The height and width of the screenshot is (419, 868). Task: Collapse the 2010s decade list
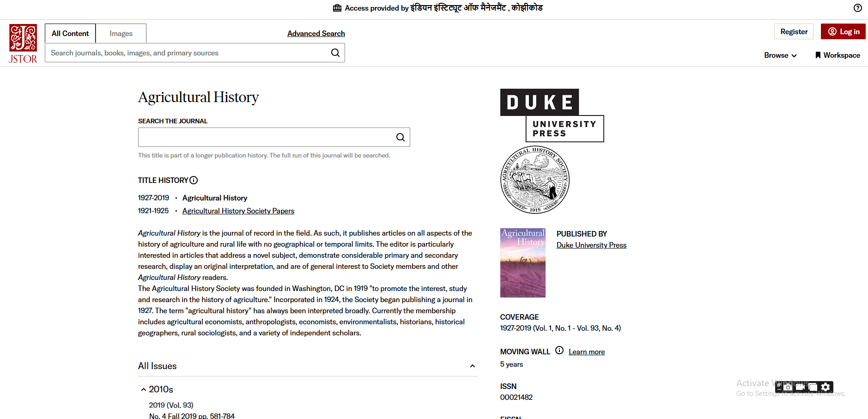tap(144, 389)
